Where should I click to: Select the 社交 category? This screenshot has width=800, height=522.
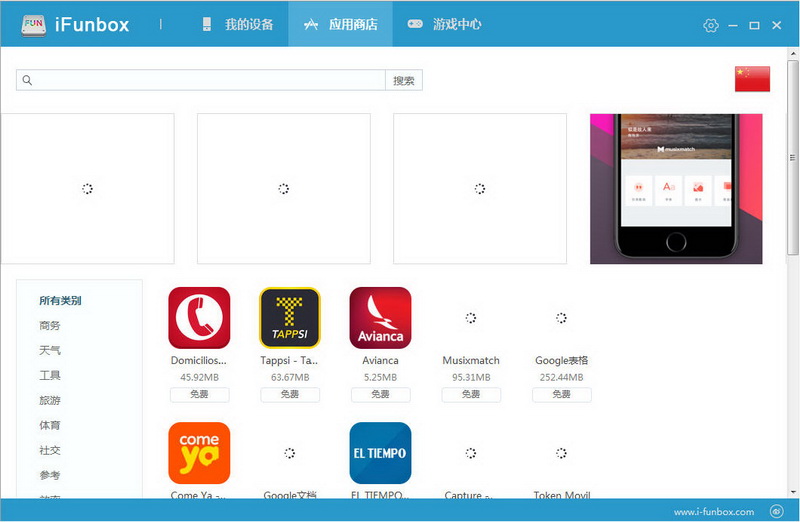click(x=49, y=451)
